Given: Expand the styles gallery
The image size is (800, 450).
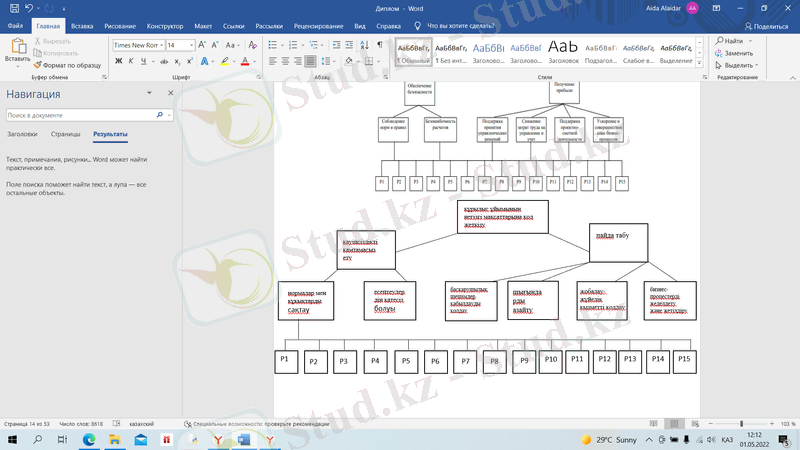Looking at the screenshot, I should (x=699, y=63).
